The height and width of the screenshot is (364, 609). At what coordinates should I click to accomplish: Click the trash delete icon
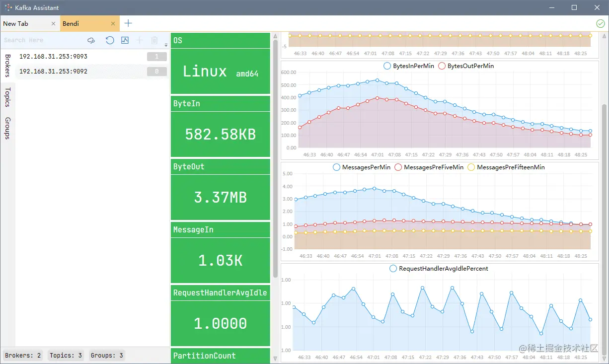pos(154,40)
